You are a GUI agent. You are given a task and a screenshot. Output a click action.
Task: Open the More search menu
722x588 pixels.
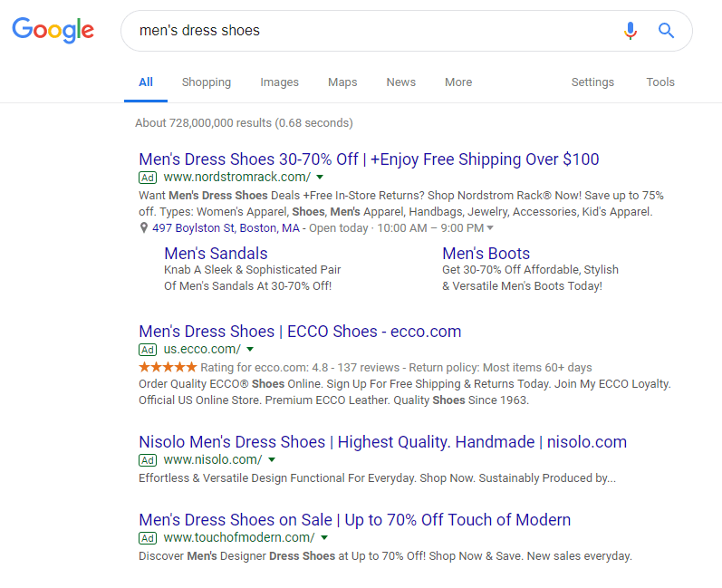(x=458, y=82)
